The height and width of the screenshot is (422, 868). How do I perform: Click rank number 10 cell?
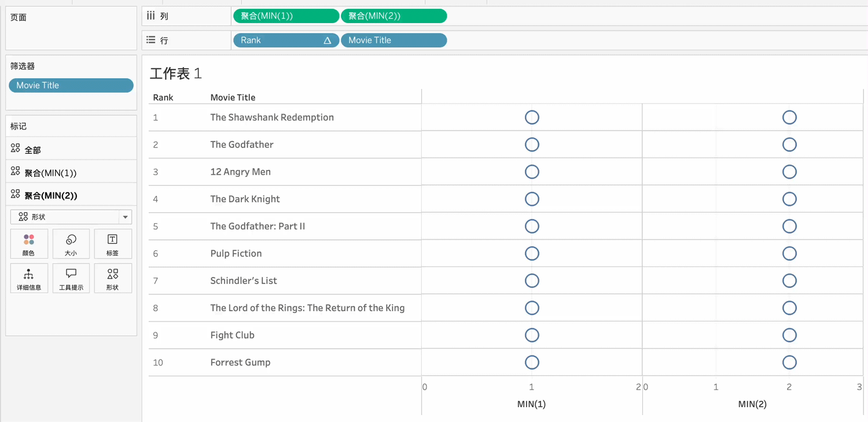[x=158, y=362]
